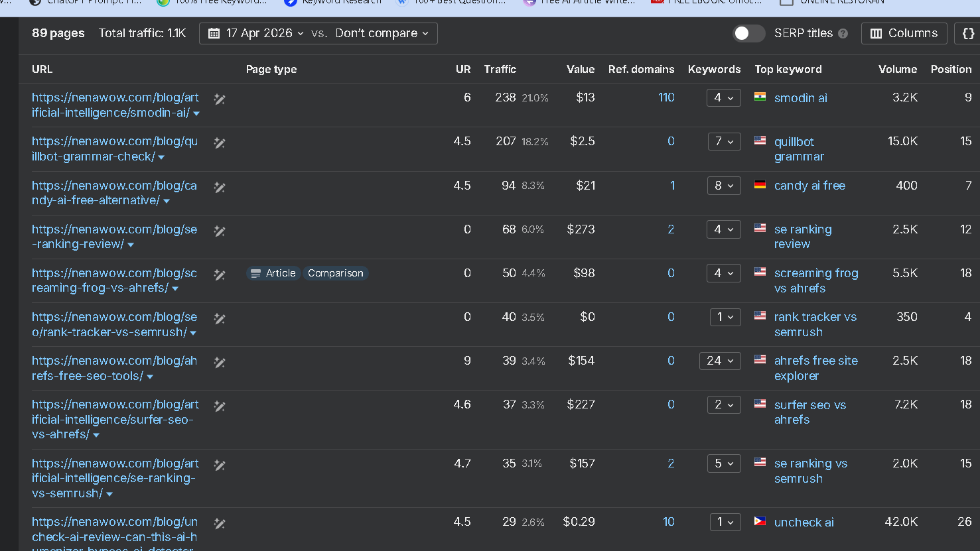The image size is (980, 551).
Task: Expand the 8 keywords dropdown for candy ai free
Action: 724,186
